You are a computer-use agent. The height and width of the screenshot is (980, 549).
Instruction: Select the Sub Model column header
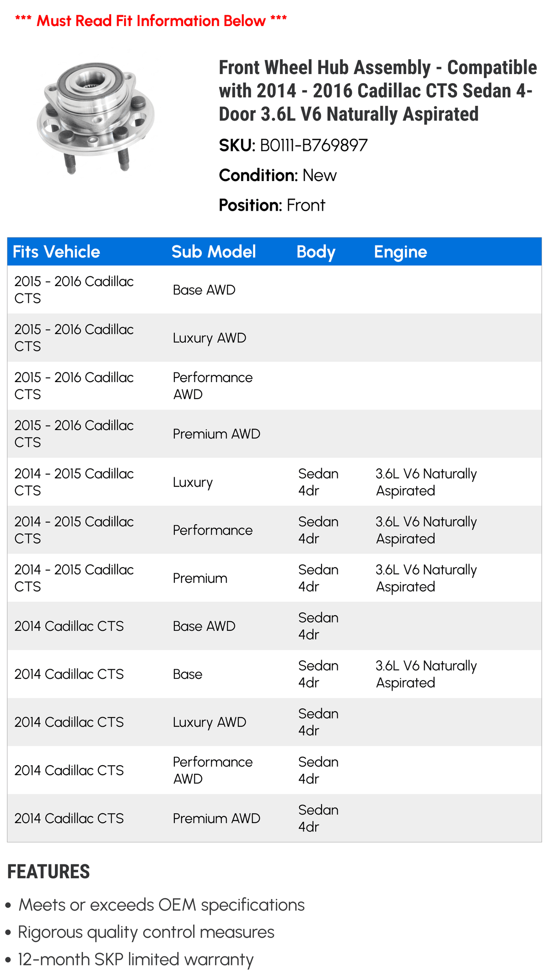pyautogui.click(x=214, y=252)
